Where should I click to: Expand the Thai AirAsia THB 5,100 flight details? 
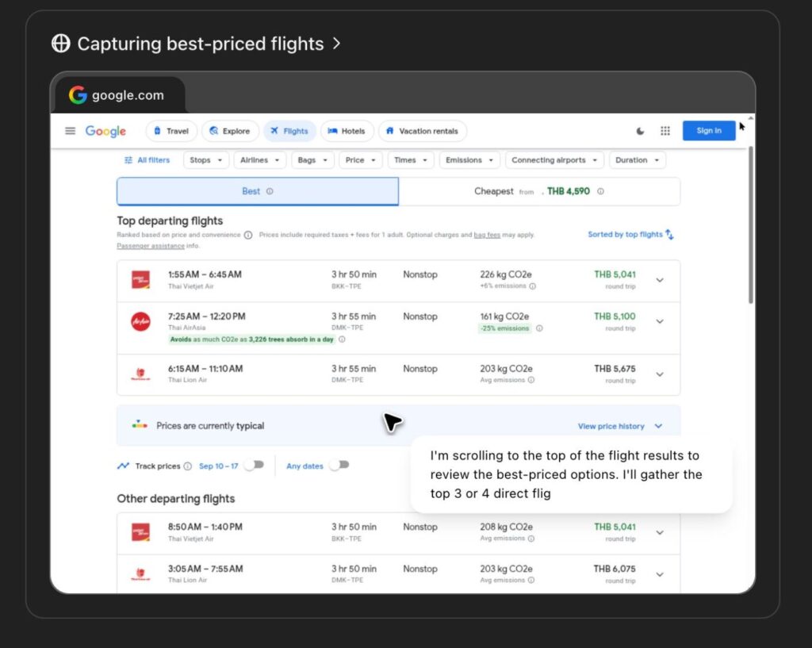[x=660, y=322]
